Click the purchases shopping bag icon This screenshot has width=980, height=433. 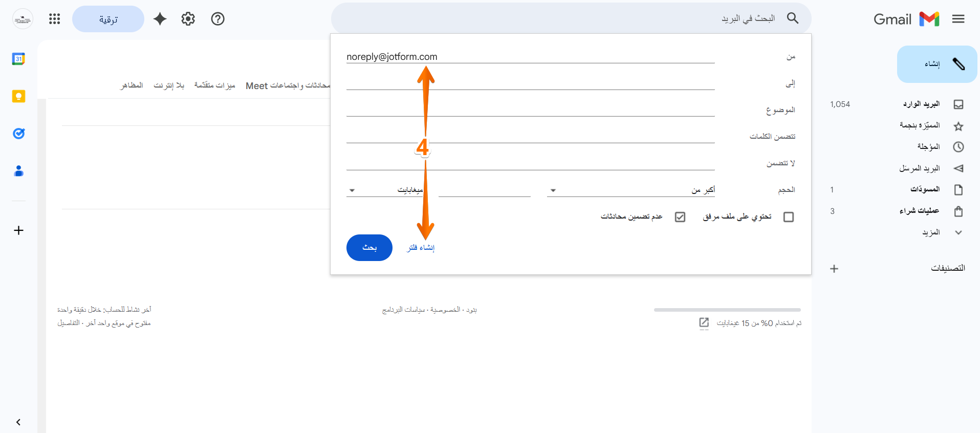[959, 211]
